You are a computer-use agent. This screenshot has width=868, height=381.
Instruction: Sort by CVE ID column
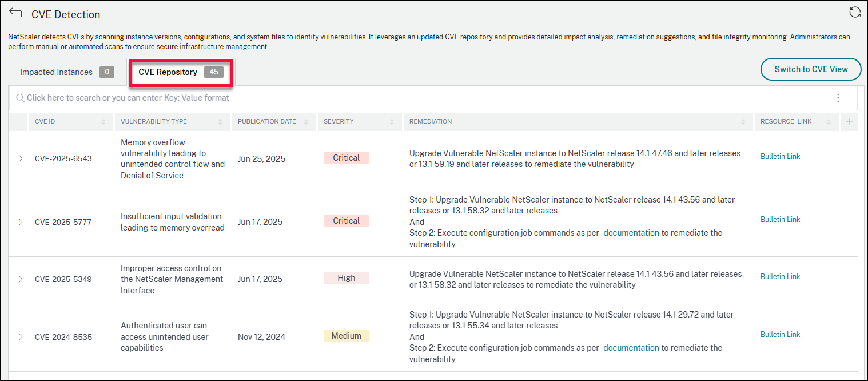(x=103, y=122)
